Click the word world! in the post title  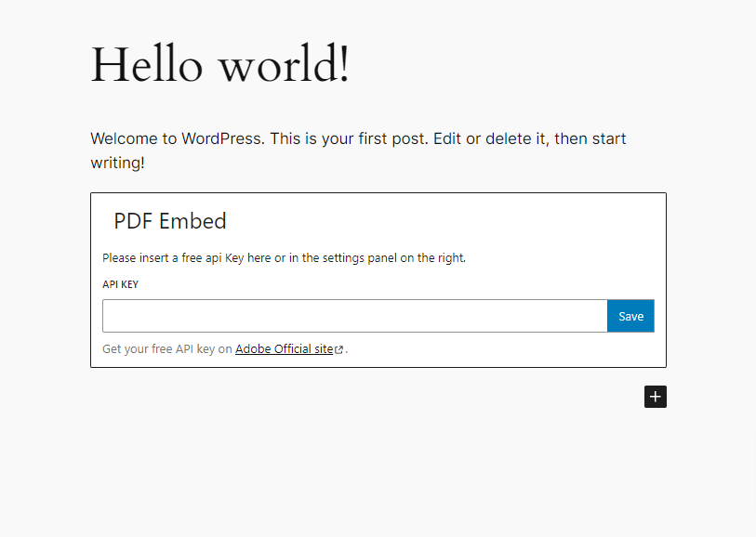[285, 64]
